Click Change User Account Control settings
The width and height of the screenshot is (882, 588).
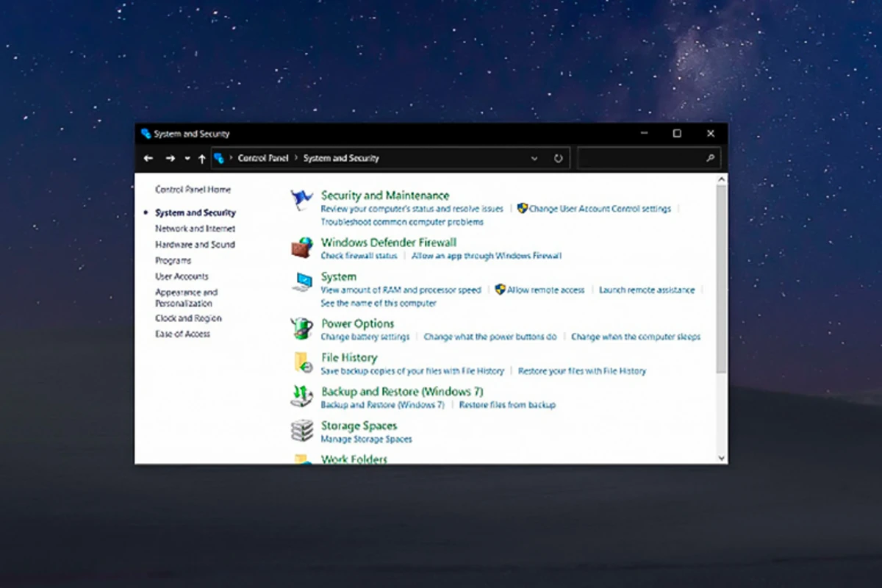[x=600, y=209]
